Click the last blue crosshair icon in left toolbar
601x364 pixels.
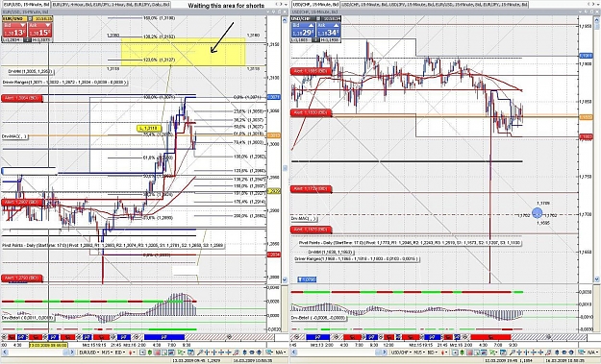point(228,352)
